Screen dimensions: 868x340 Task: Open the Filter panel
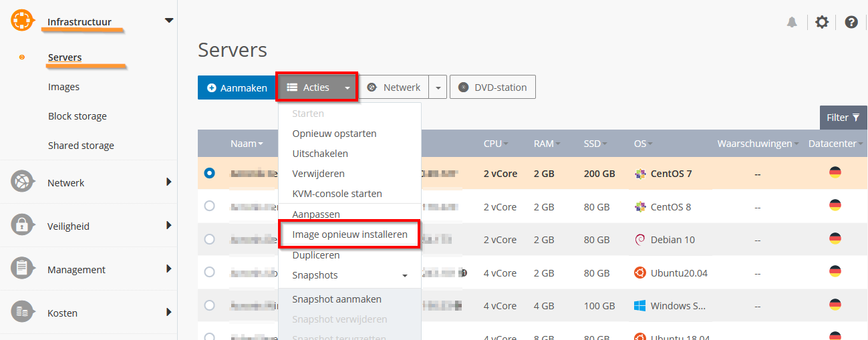843,118
